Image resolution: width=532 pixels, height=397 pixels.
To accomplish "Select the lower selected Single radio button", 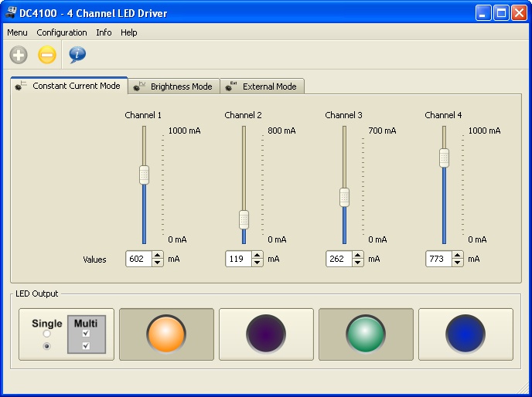I will pyautogui.click(x=47, y=346).
